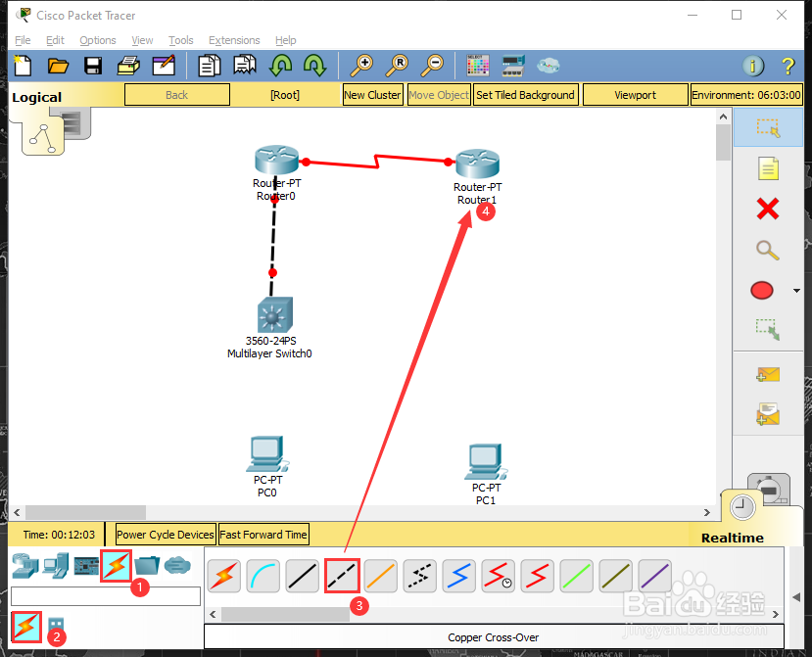
Task: Select the End Devices category
Action: pos(56,565)
